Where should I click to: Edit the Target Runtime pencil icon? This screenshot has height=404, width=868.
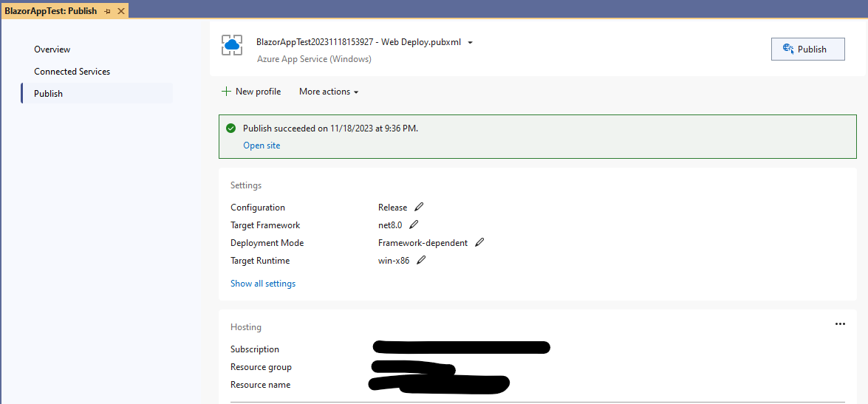421,260
